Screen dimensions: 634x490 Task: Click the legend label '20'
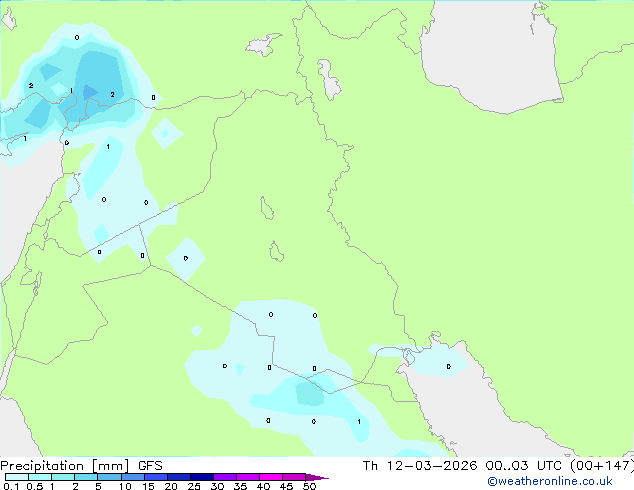[x=171, y=486]
